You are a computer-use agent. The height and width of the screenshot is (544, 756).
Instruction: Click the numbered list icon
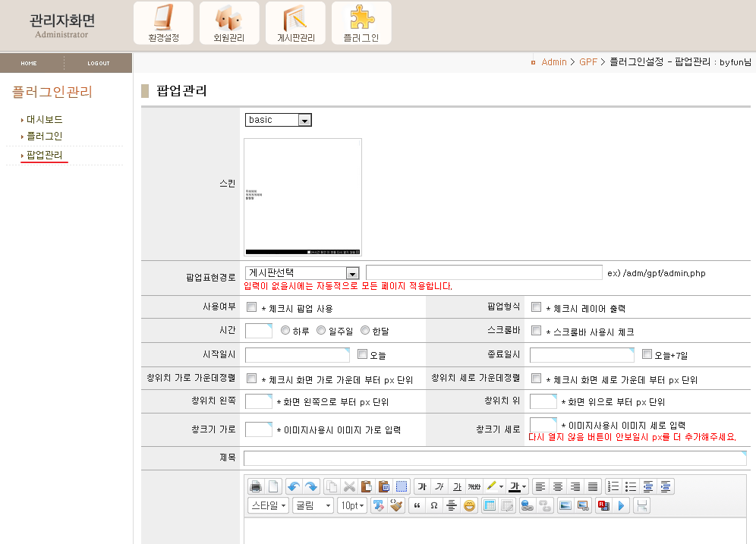613,486
